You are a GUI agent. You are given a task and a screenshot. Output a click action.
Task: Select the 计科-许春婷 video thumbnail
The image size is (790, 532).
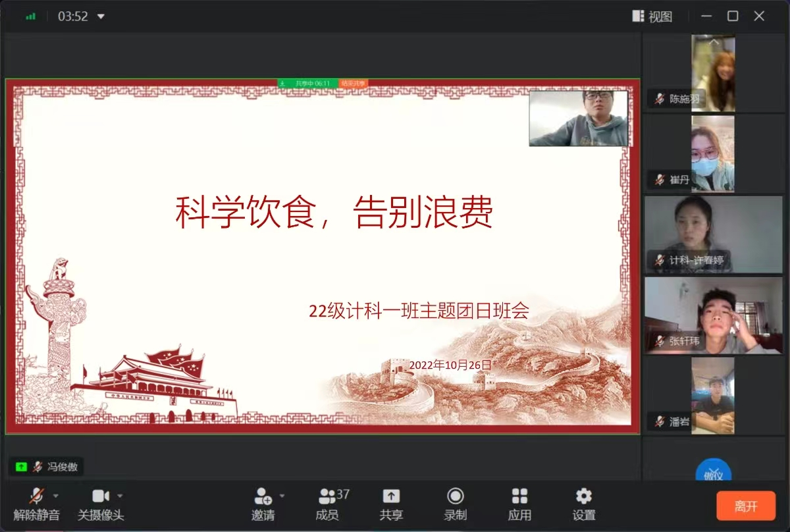[713, 234]
